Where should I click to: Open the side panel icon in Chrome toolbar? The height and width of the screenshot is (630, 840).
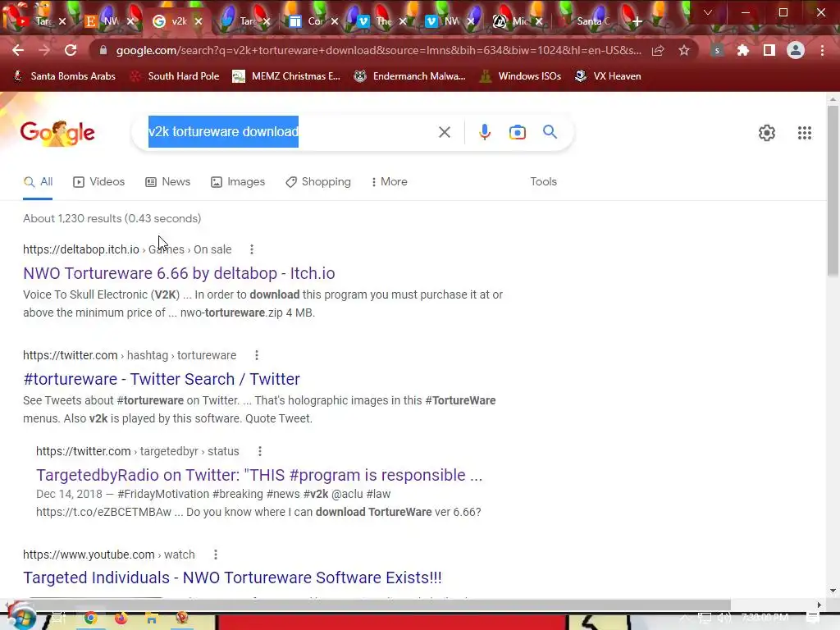pos(769,50)
